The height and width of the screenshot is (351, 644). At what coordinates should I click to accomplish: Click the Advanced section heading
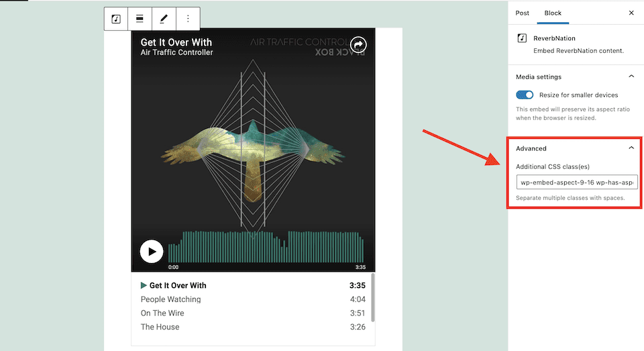[531, 148]
